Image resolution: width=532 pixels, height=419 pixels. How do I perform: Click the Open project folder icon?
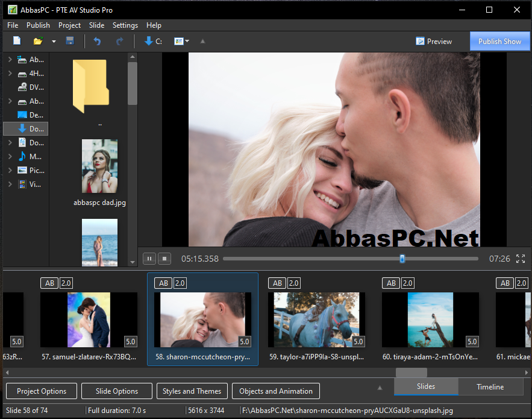[x=38, y=41]
